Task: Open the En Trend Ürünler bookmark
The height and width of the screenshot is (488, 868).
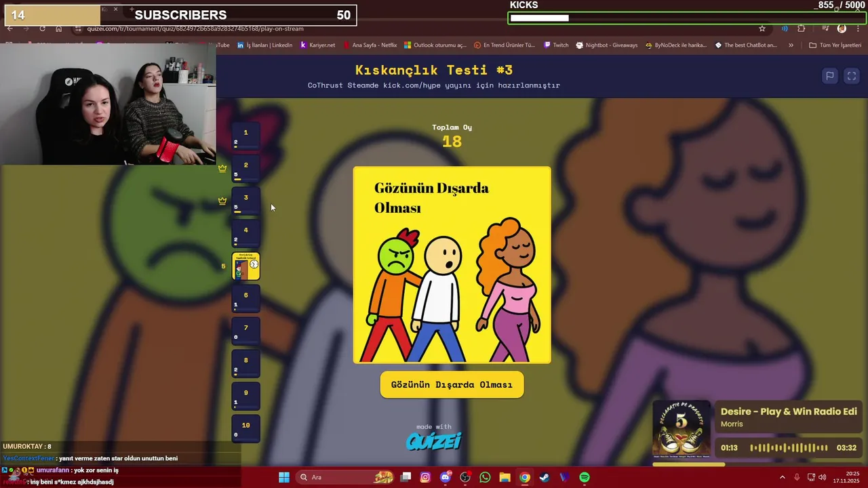Action: (x=505, y=45)
